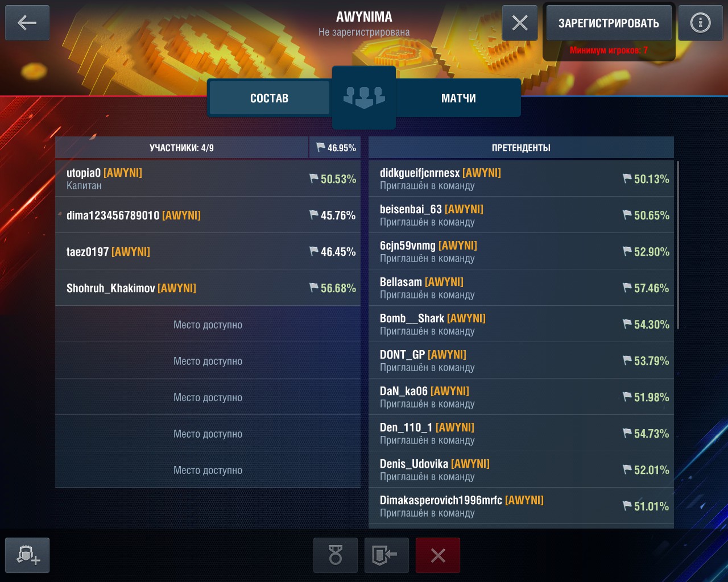Open the invite player icon
Image resolution: width=728 pixels, height=582 pixels.
[27, 555]
